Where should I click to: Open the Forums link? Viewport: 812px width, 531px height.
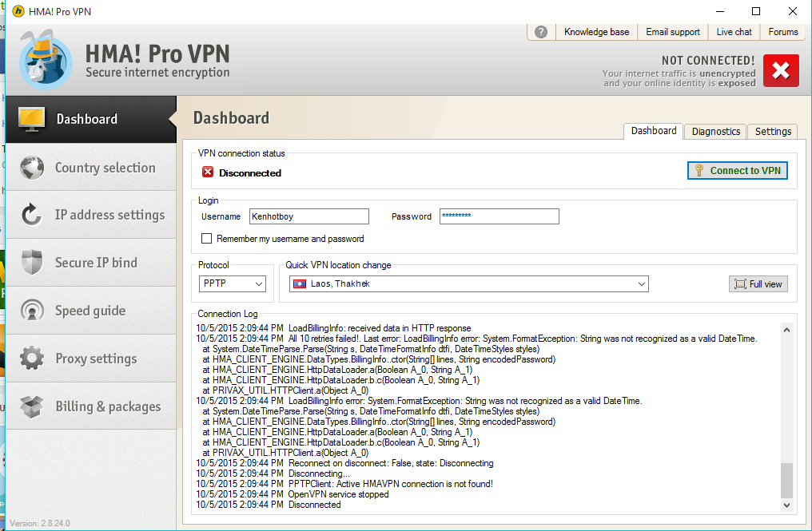point(783,32)
